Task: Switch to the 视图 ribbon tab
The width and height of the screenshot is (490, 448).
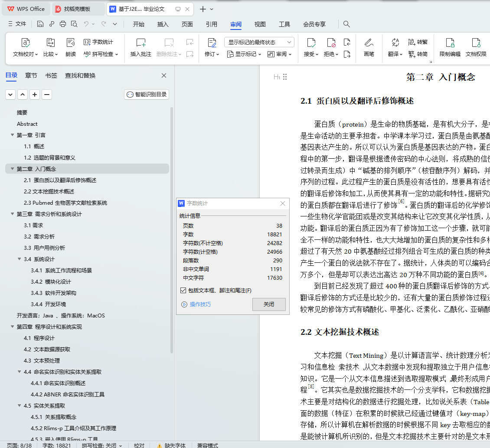Action: coord(260,24)
